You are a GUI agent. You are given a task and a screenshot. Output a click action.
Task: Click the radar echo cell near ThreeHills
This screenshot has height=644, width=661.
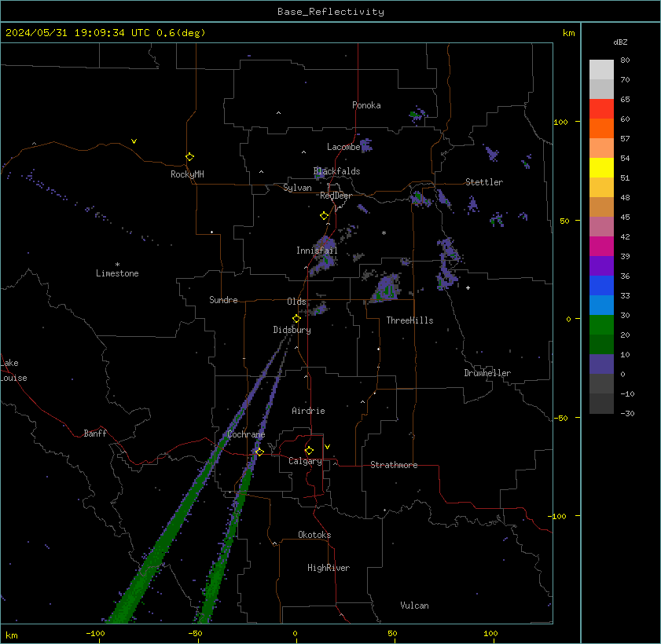click(x=386, y=288)
